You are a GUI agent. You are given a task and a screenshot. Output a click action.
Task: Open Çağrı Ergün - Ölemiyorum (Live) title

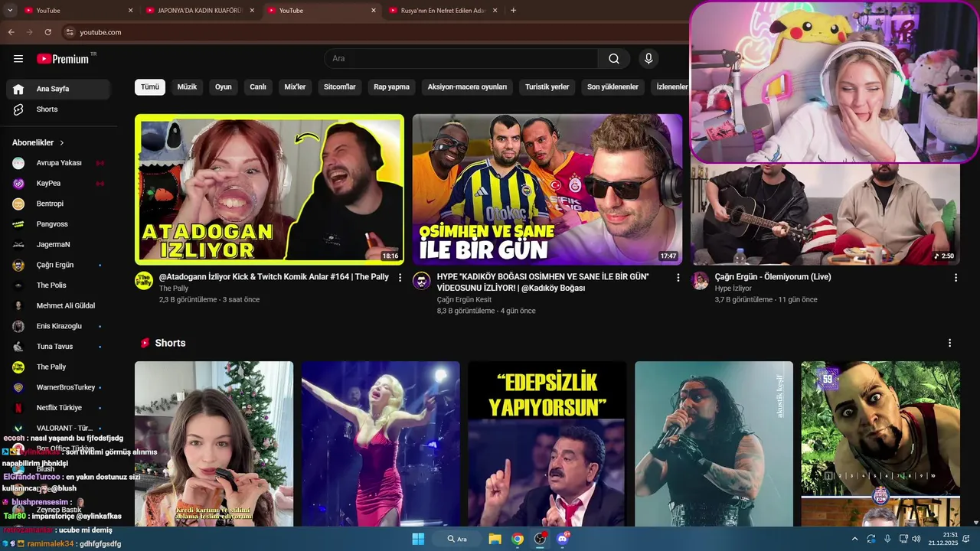(x=773, y=277)
